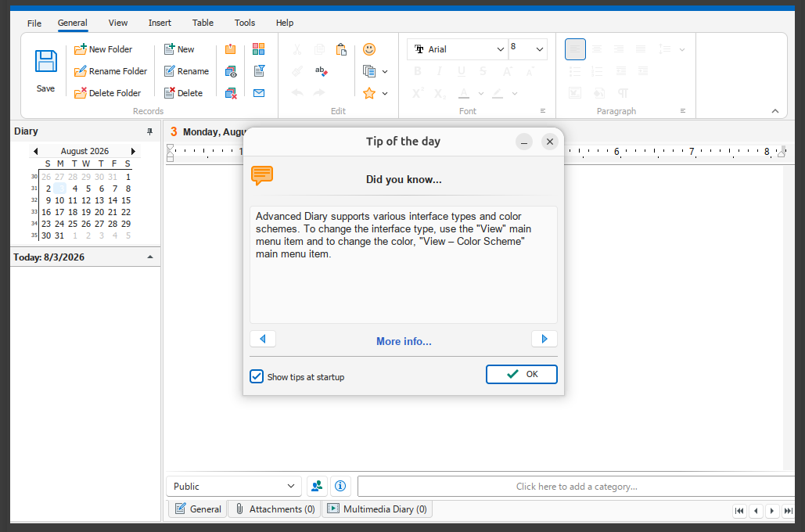Collapse the ribbon with chevron
Screen dimensions: 805x532
click(x=775, y=111)
